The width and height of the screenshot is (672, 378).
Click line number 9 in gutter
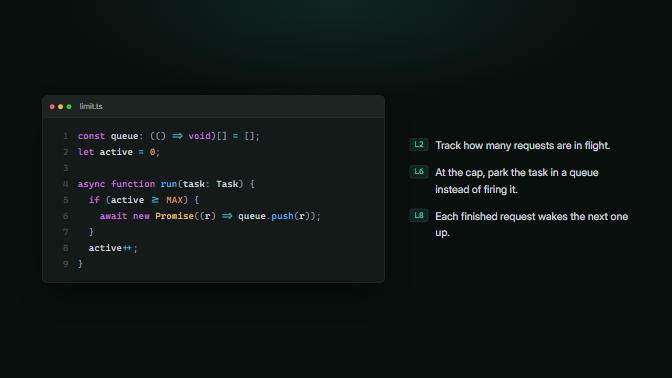tap(66, 264)
